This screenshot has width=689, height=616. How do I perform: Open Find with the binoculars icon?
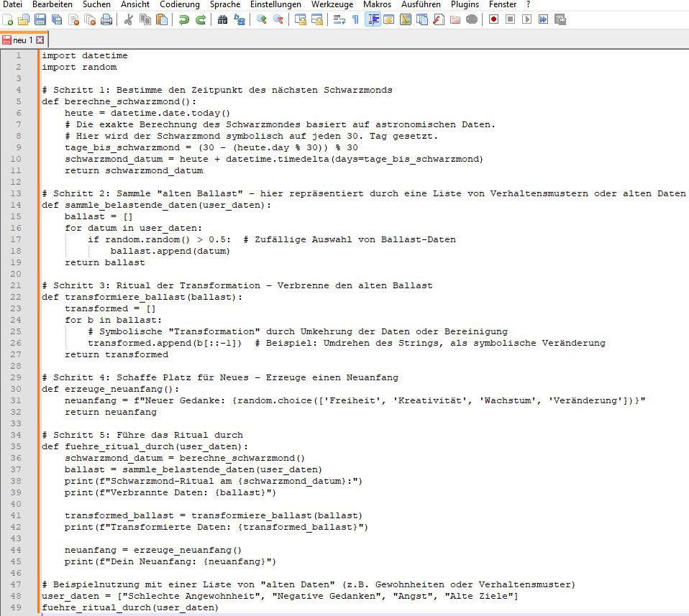222,19
